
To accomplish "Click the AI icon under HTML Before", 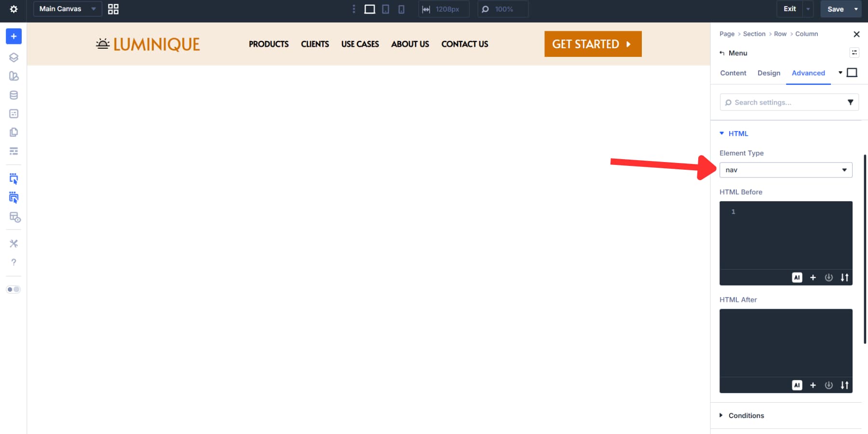I will pos(797,277).
